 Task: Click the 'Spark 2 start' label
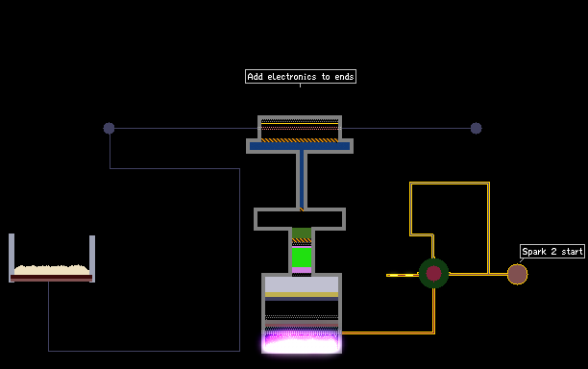pos(552,251)
